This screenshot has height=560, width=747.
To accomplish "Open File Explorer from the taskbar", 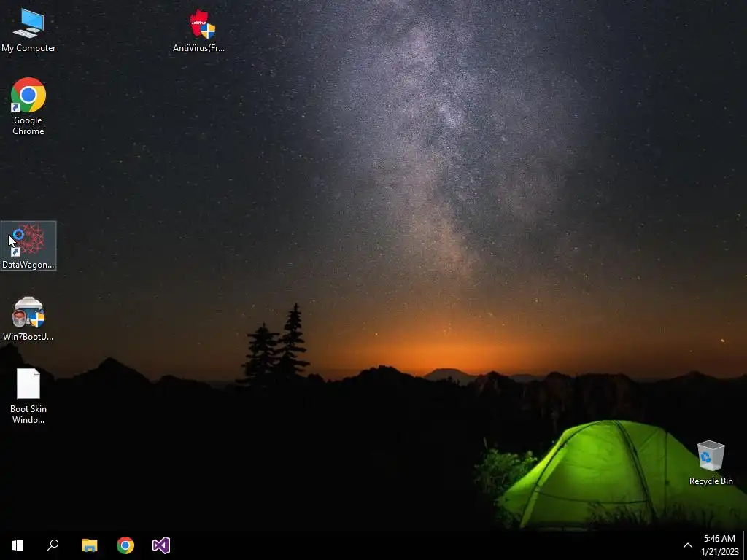I will click(x=89, y=545).
